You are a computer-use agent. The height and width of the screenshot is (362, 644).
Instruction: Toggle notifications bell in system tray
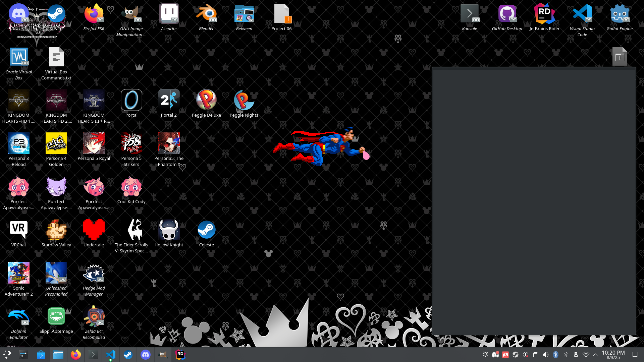pos(485,355)
